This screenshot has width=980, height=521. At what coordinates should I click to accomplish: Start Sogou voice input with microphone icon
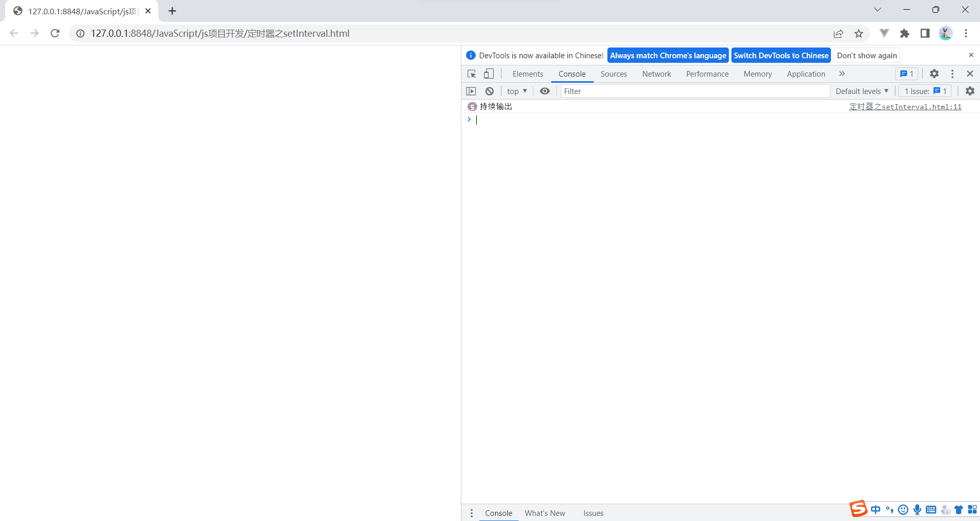click(x=917, y=509)
